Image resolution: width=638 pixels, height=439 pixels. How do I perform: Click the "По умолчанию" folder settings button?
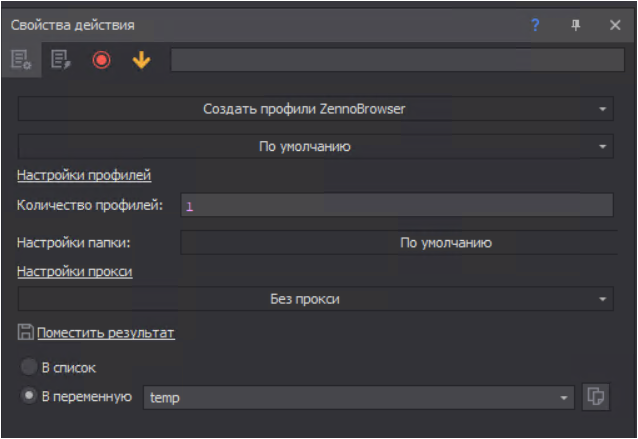pyautogui.click(x=396, y=242)
